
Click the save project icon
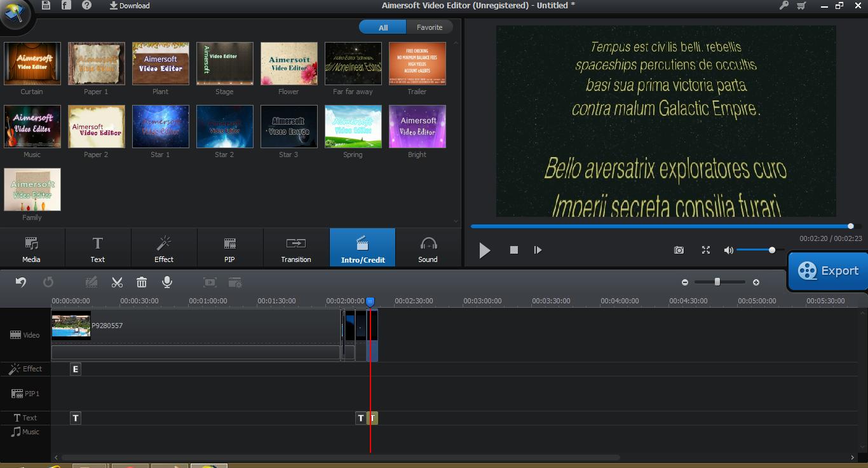[x=46, y=5]
